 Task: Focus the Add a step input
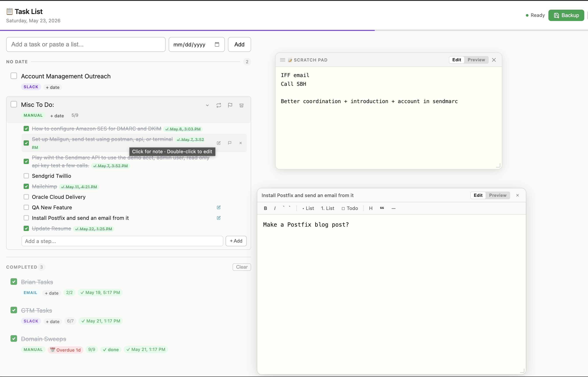pos(122,241)
